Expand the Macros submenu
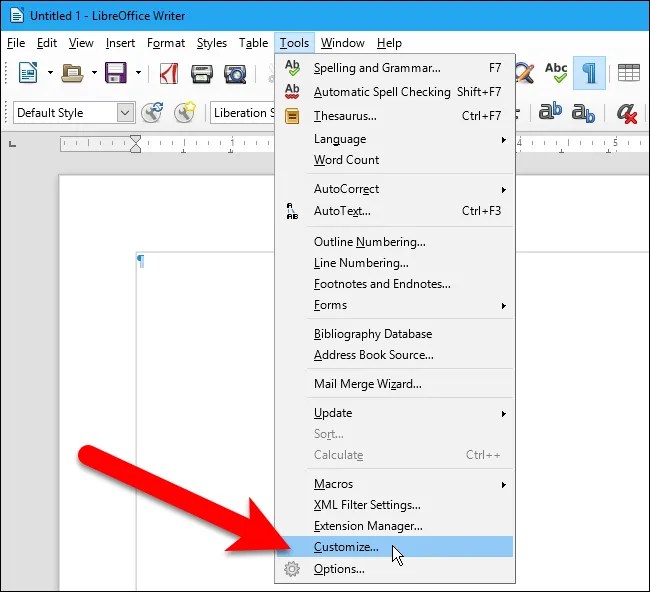 point(395,484)
